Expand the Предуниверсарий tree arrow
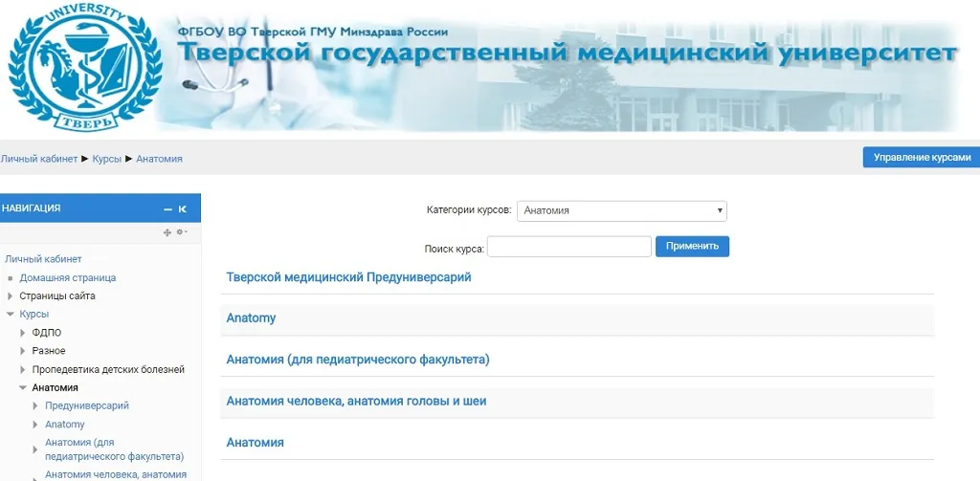The width and height of the screenshot is (980, 481). (x=35, y=406)
